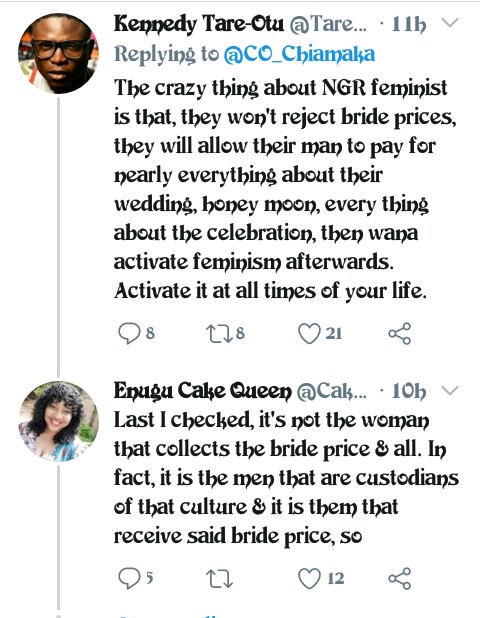Reply to Kennedy Tare-Otu's tweet
The width and height of the screenshot is (480, 618).
129,333
